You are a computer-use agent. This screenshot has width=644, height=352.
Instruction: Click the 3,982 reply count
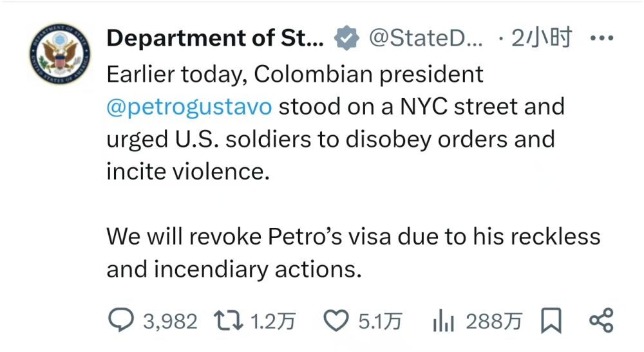click(x=170, y=321)
